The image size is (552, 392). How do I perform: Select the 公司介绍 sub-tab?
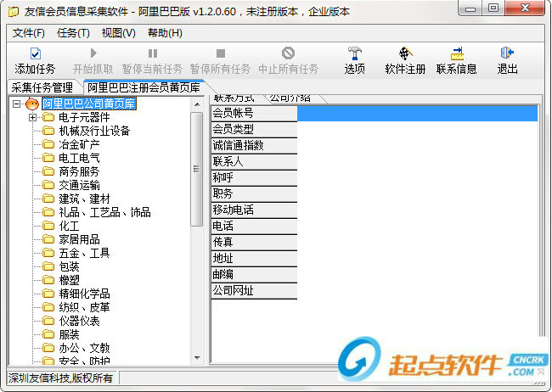[290, 98]
